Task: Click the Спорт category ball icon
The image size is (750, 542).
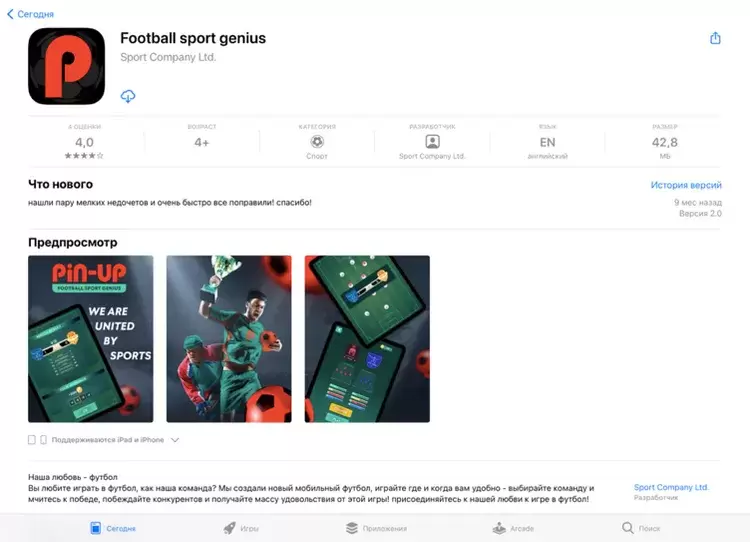Action: pyautogui.click(x=317, y=142)
